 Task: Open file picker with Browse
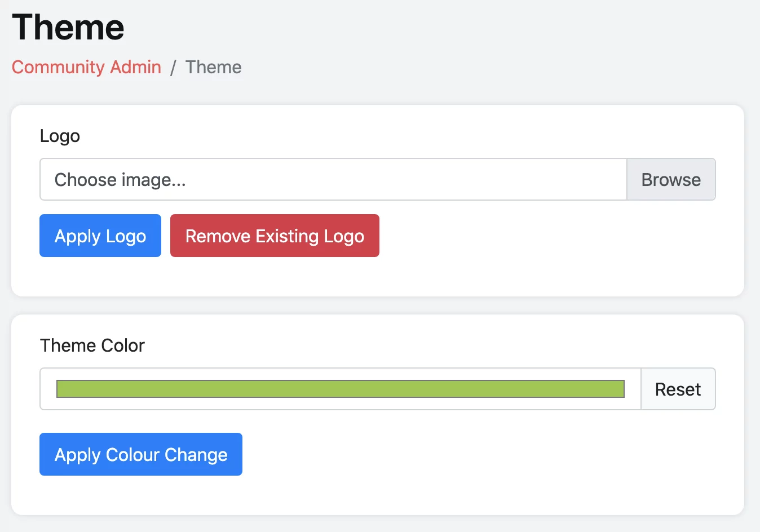click(x=671, y=179)
